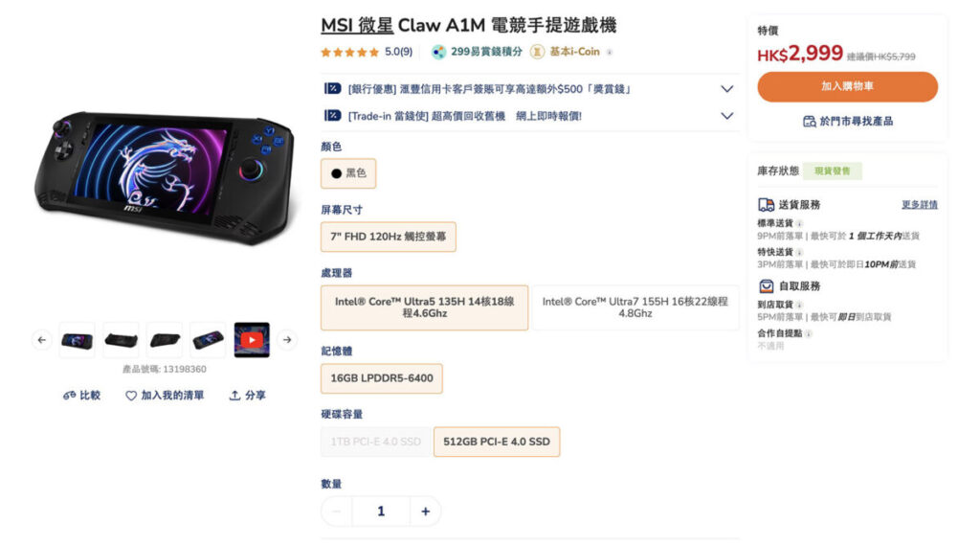Increase quantity with the plus button

click(426, 512)
